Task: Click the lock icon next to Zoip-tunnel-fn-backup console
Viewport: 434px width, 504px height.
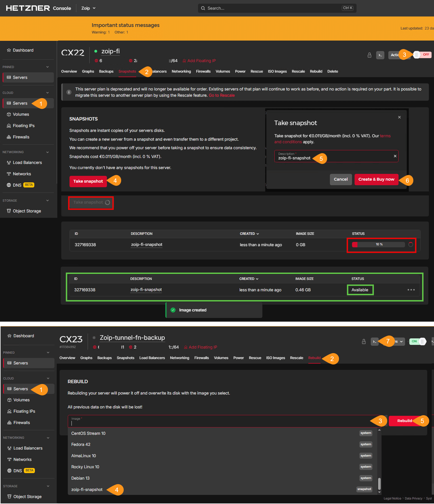Action: [x=364, y=341]
